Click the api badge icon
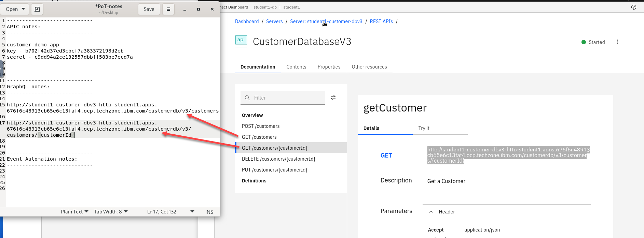 coord(241,40)
